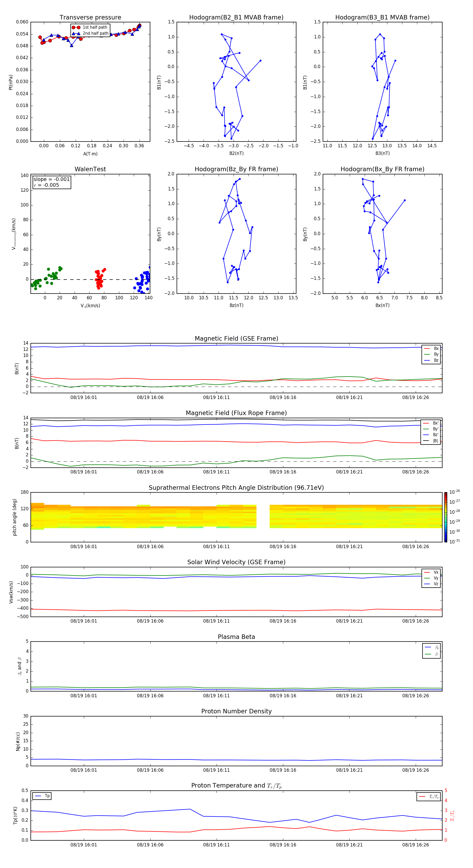Screen dimensions: 473x868
Task: Click the red "Te/Tp" right axis label
Action: click(x=452, y=815)
